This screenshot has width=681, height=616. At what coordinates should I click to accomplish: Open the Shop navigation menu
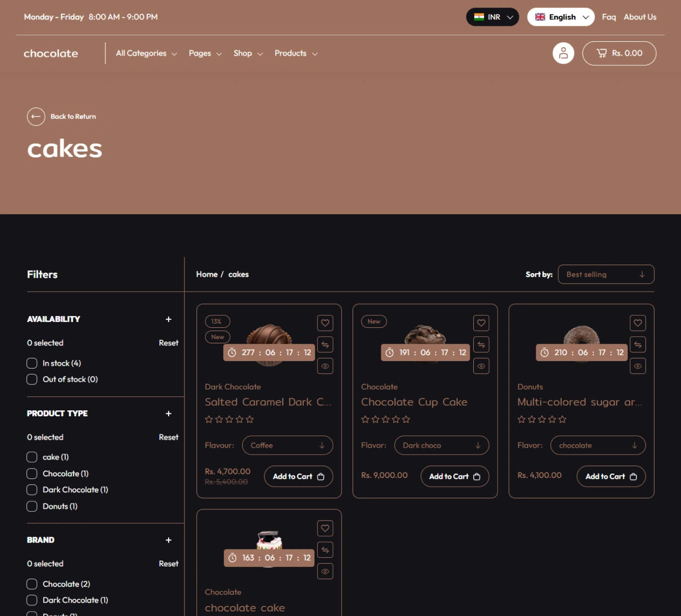248,53
